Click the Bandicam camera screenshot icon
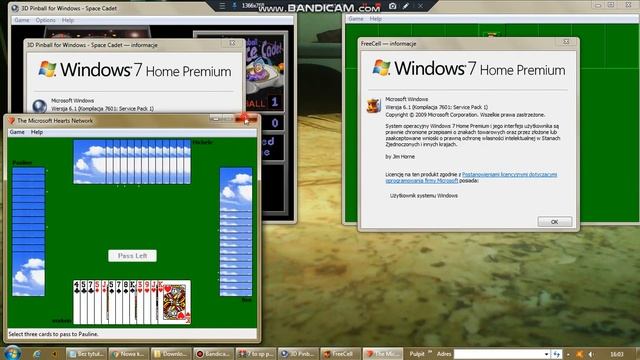The width and height of the screenshot is (640, 360). tap(393, 6)
